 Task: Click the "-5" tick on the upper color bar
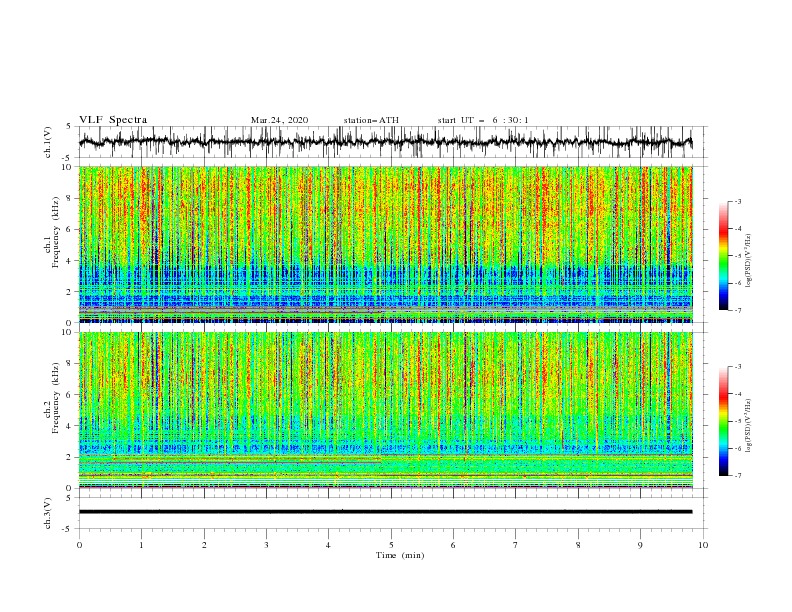(737, 256)
